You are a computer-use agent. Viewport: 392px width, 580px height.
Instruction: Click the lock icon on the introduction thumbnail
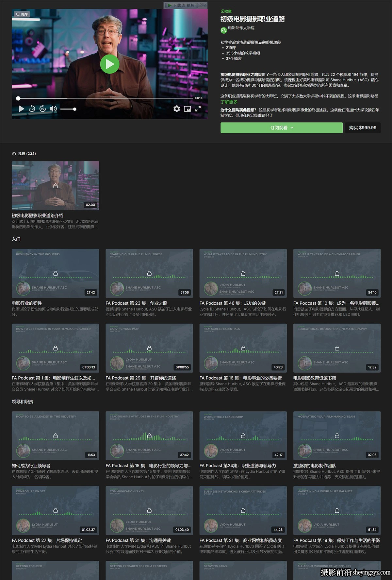point(56,186)
